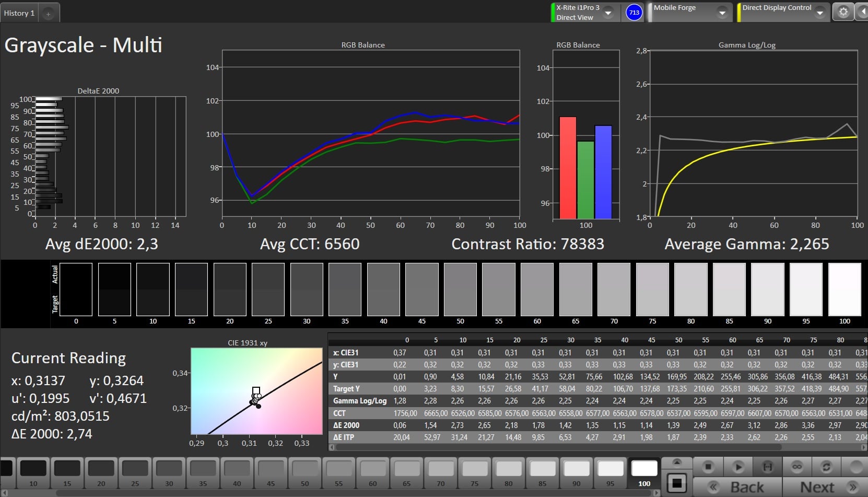868x497 pixels.
Task: Click the stop measurement icon
Action: click(x=708, y=466)
